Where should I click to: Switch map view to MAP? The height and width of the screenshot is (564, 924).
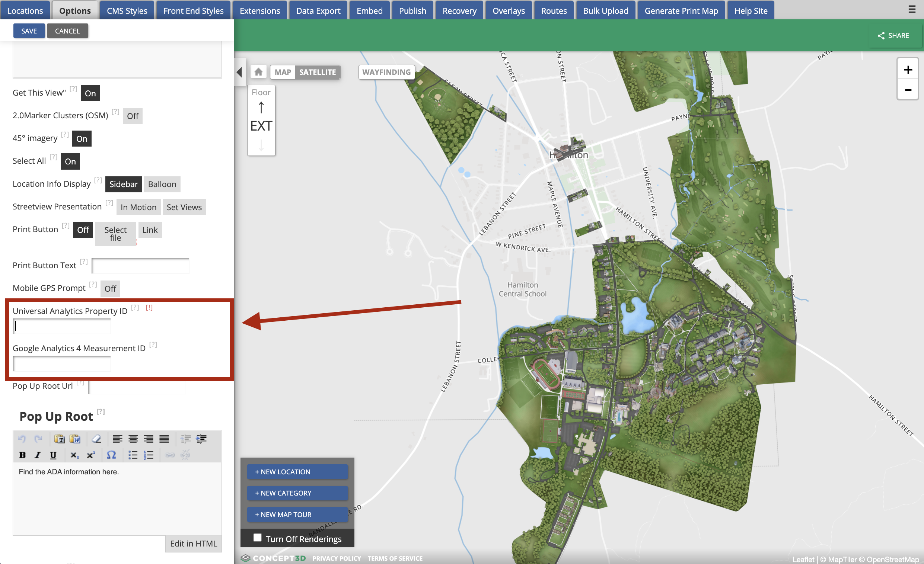click(283, 72)
